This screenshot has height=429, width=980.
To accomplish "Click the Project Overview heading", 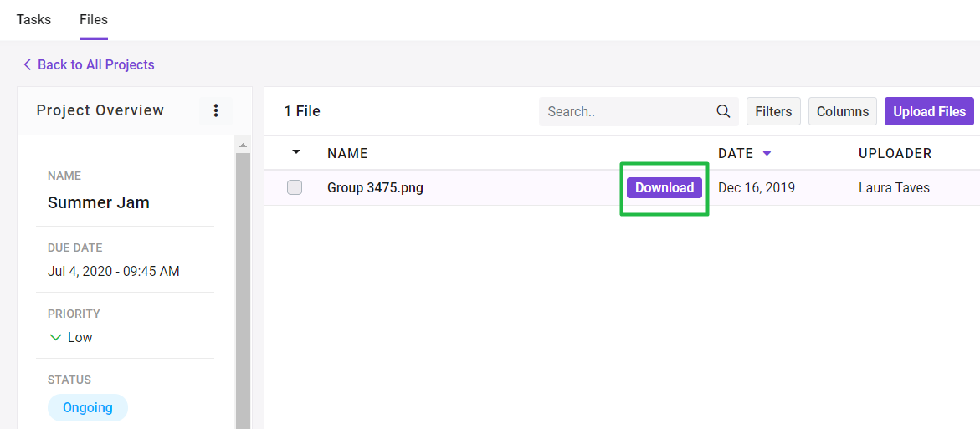I will 100,110.
